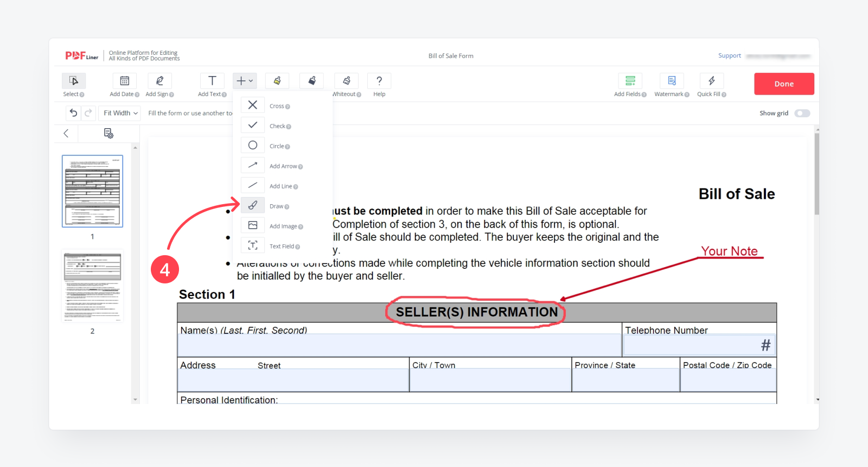Screen dimensions: 868x467
Task: Click the Undo arrow
Action: (73, 113)
